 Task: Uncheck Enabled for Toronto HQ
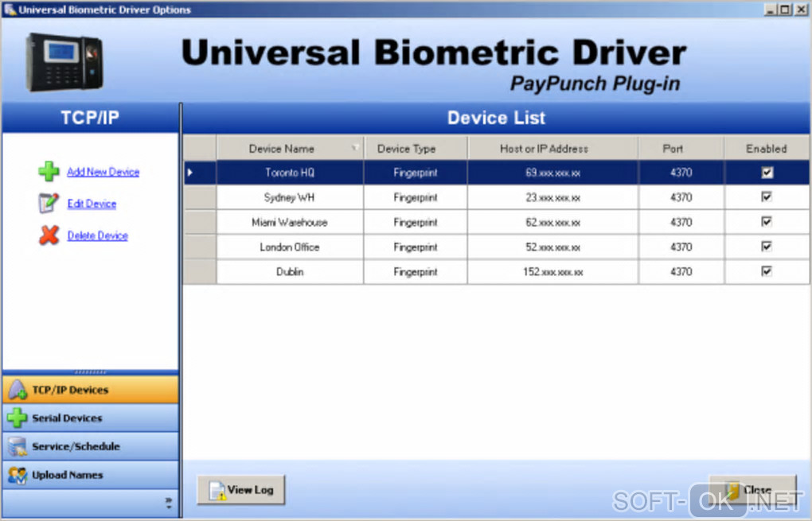pos(767,173)
